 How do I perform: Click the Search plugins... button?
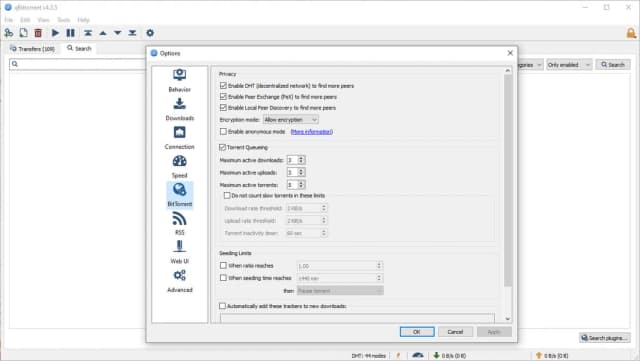tap(604, 338)
